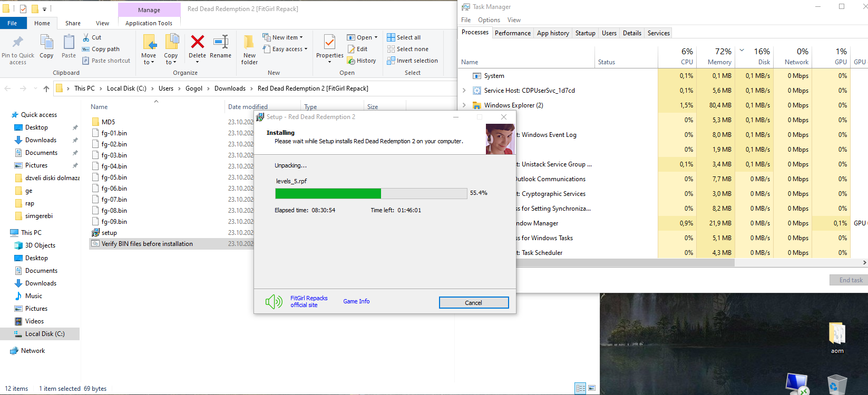Click Invert selection in ribbon
The width and height of the screenshot is (868, 395).
(x=412, y=61)
